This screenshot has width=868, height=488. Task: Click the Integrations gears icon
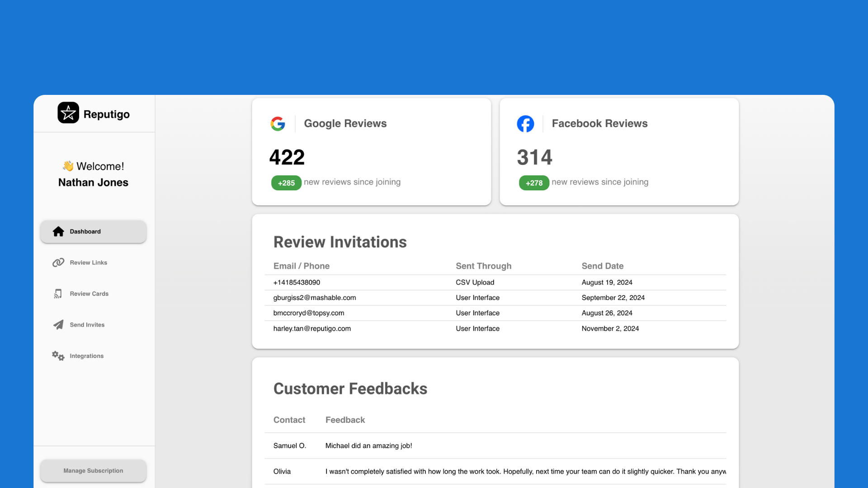coord(58,356)
